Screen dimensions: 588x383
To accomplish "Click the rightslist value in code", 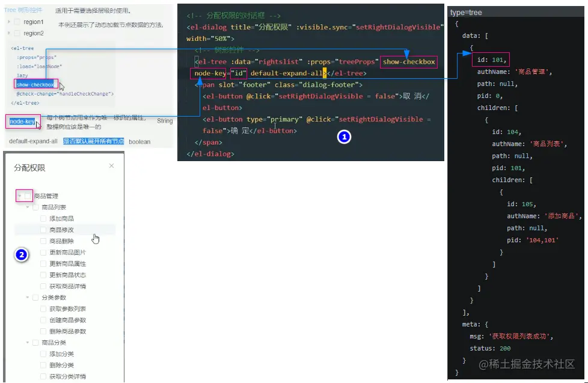I will [278, 61].
